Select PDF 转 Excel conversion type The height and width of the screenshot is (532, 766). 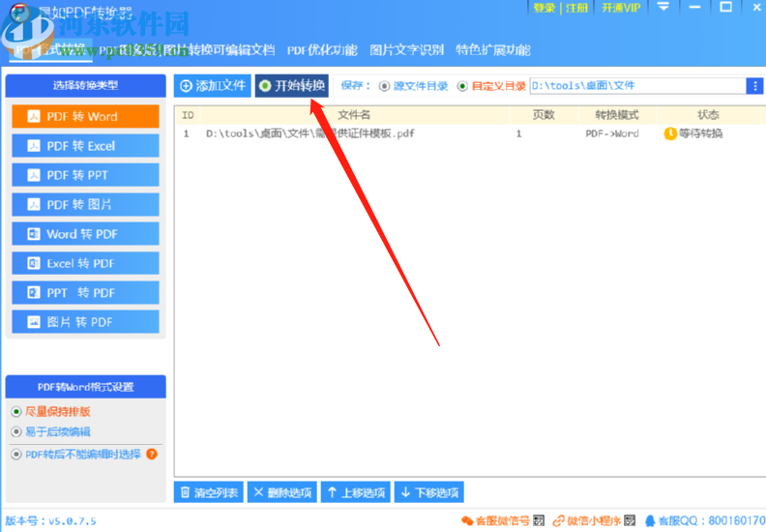85,146
